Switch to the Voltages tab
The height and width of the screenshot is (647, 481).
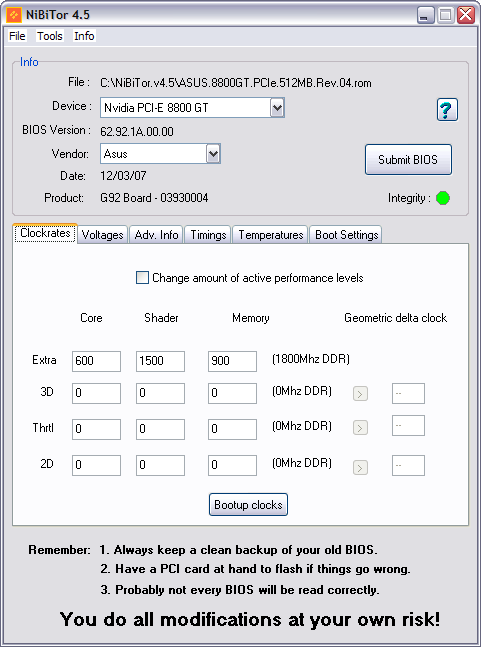pos(102,235)
